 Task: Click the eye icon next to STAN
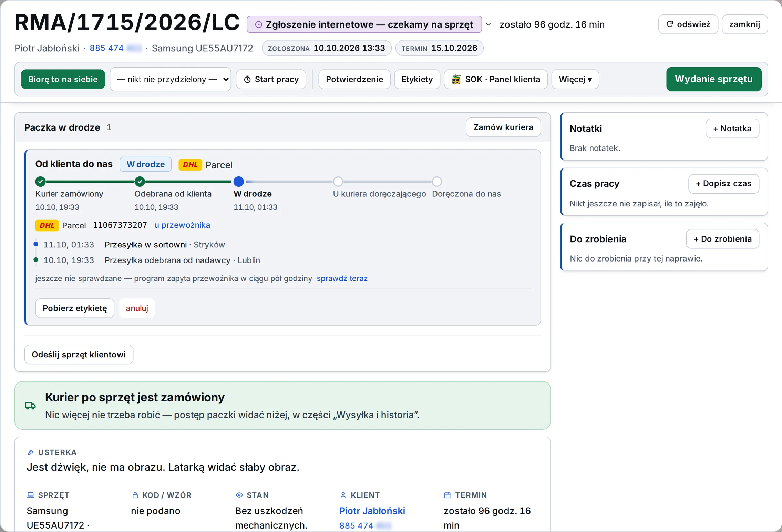[239, 495]
